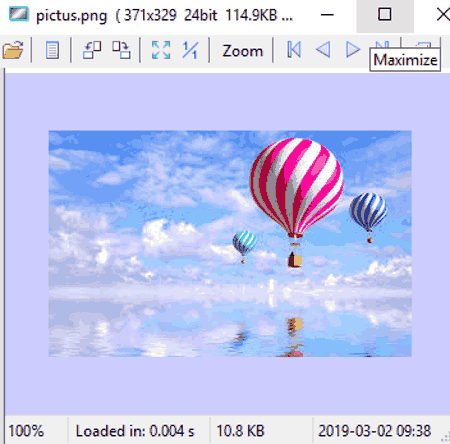Set actual size with the 1/1 icon

(190, 50)
